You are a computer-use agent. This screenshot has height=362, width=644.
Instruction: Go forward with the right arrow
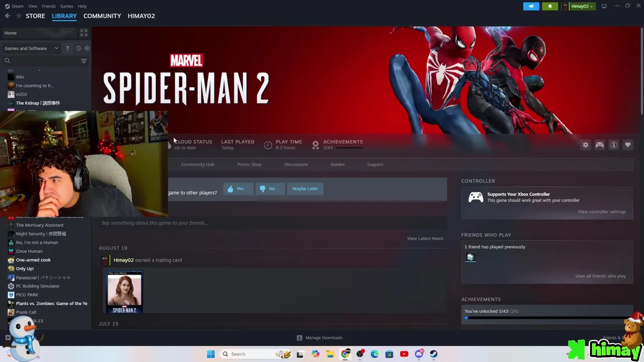[18, 16]
